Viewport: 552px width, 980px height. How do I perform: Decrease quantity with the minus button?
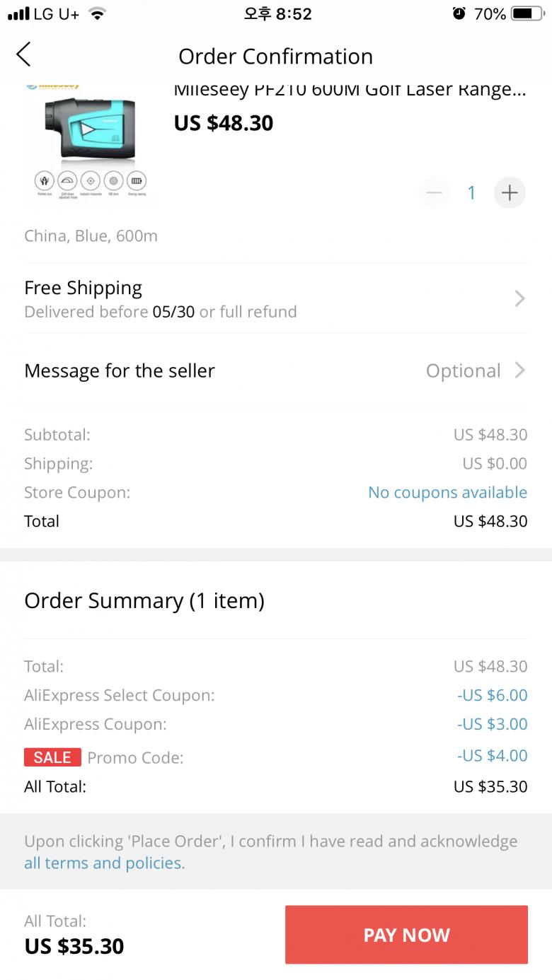pos(434,192)
